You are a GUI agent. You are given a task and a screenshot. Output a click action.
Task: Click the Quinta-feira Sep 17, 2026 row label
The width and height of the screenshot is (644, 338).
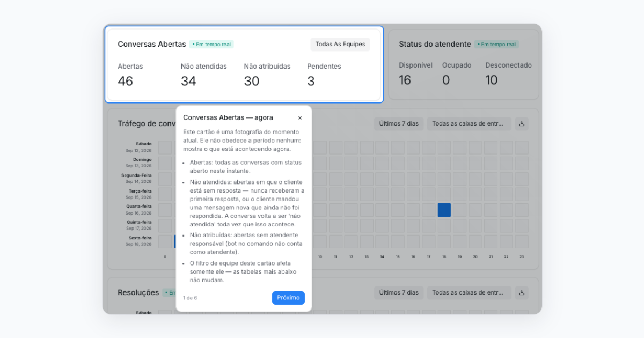point(138,225)
